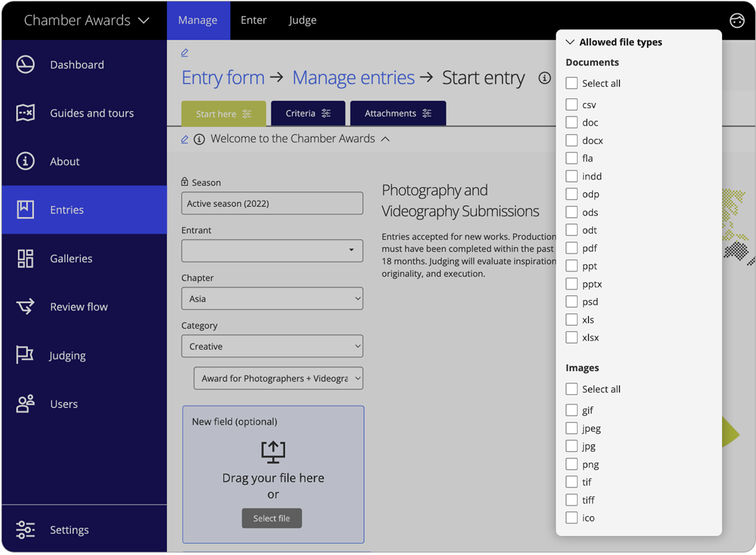Screen dimensions: 756x555
Task: Click the account smiley icon top right
Action: pyautogui.click(x=737, y=20)
